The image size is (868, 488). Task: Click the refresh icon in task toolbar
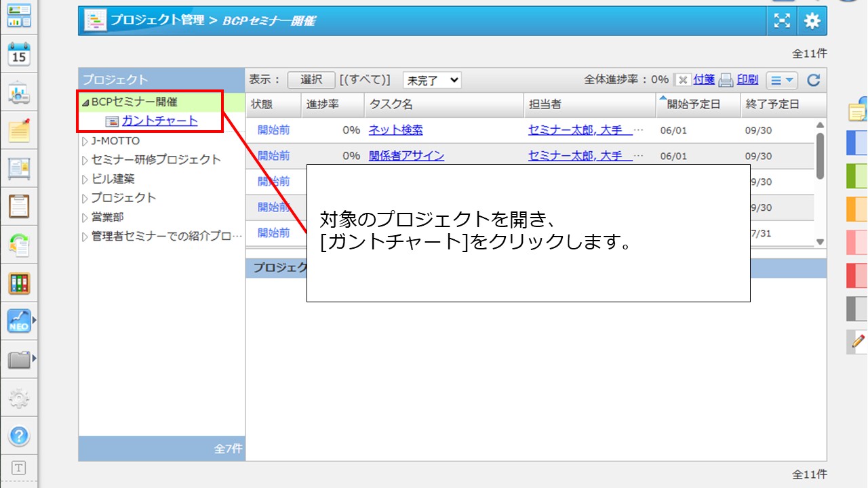(x=813, y=81)
